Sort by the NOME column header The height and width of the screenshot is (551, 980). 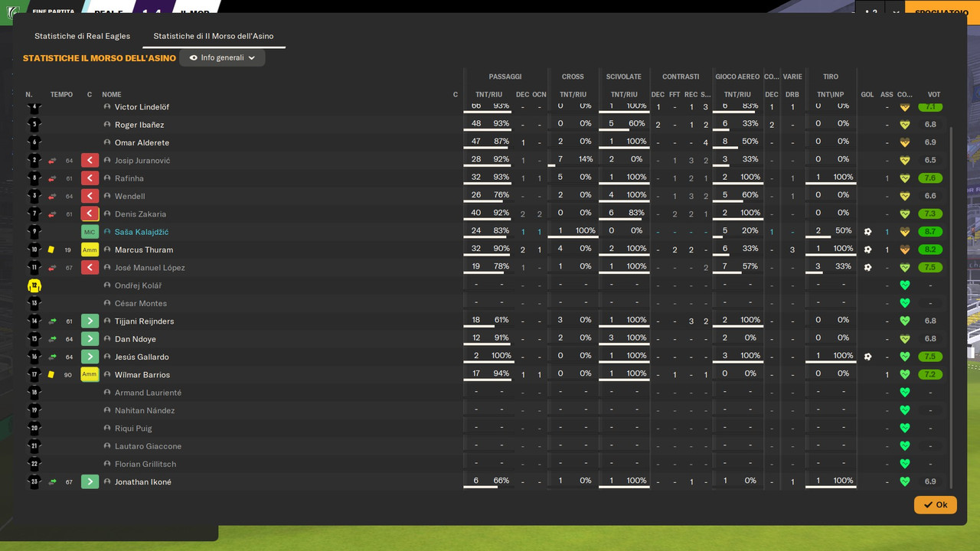click(112, 95)
